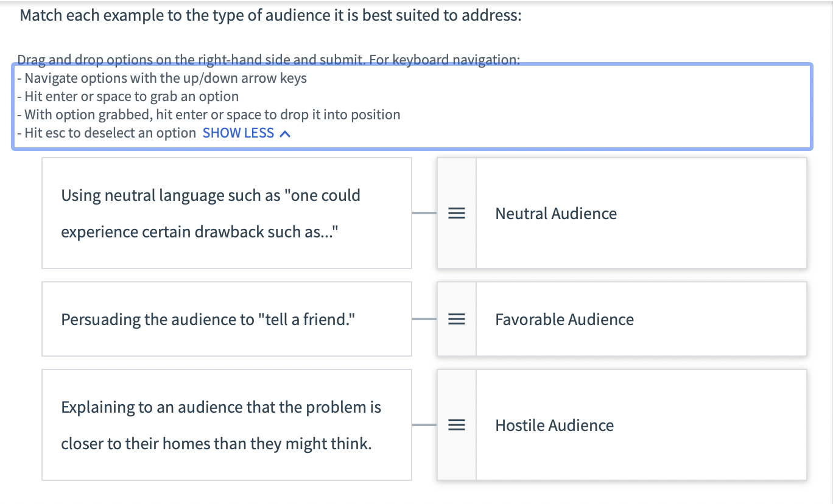Image resolution: width=833 pixels, height=504 pixels.
Task: Click the drag handle beside Favorable Audience
Action: point(455,319)
